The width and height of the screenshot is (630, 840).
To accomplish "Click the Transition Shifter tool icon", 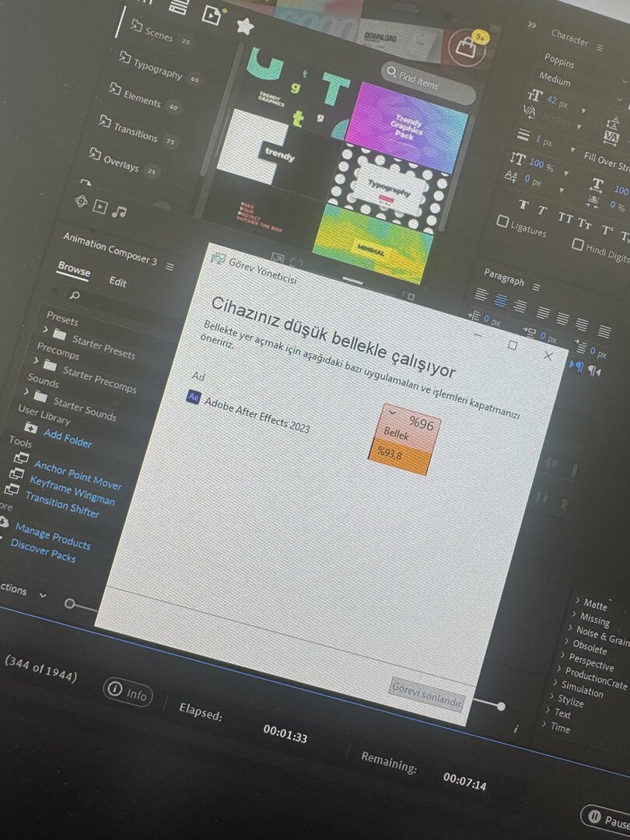I will (x=11, y=489).
